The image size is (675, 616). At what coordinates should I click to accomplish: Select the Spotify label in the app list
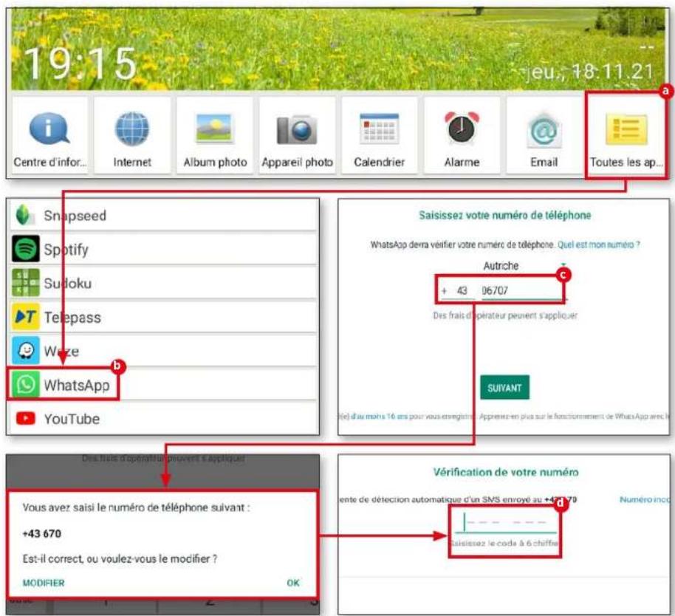[66, 249]
